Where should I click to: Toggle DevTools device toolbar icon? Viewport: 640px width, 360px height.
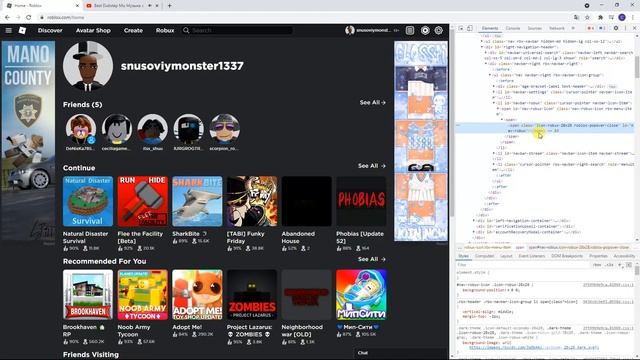tap(470, 28)
